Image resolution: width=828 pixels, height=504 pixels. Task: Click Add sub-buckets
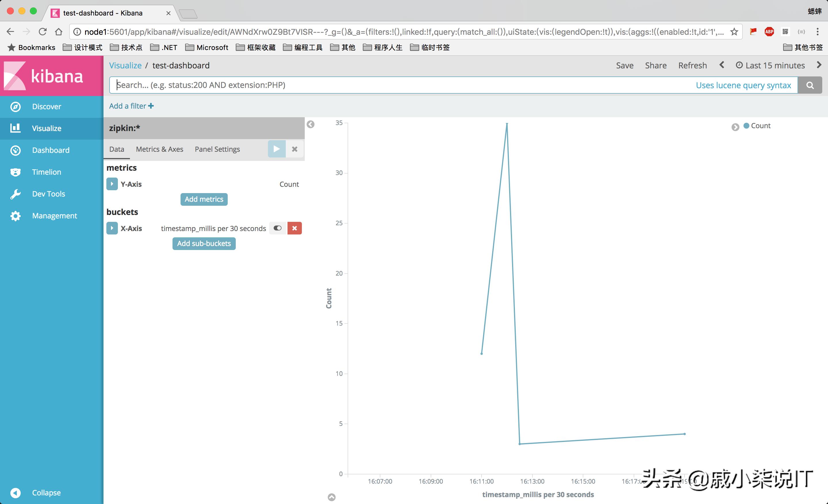coord(204,243)
